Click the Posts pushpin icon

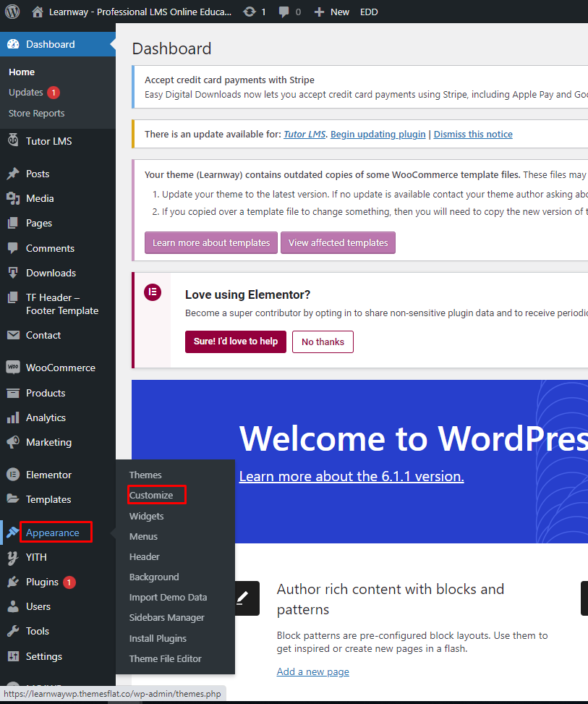(13, 174)
